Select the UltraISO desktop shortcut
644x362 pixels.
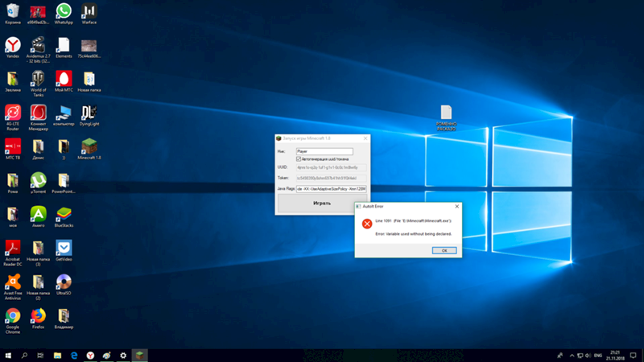point(64,284)
